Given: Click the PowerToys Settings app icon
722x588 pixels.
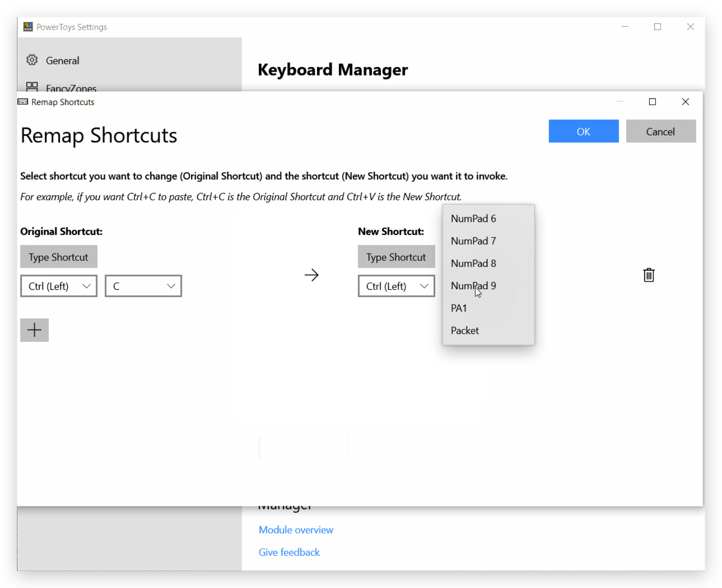Looking at the screenshot, I should (x=28, y=27).
